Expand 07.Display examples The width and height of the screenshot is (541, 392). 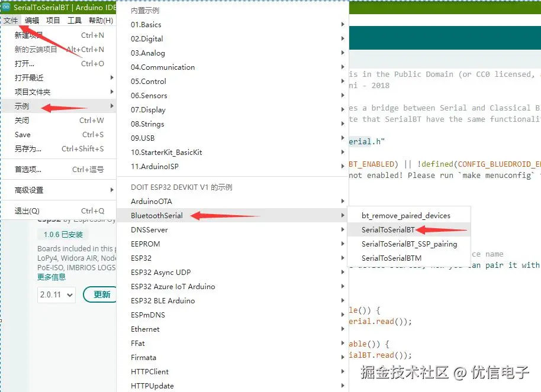pos(233,109)
